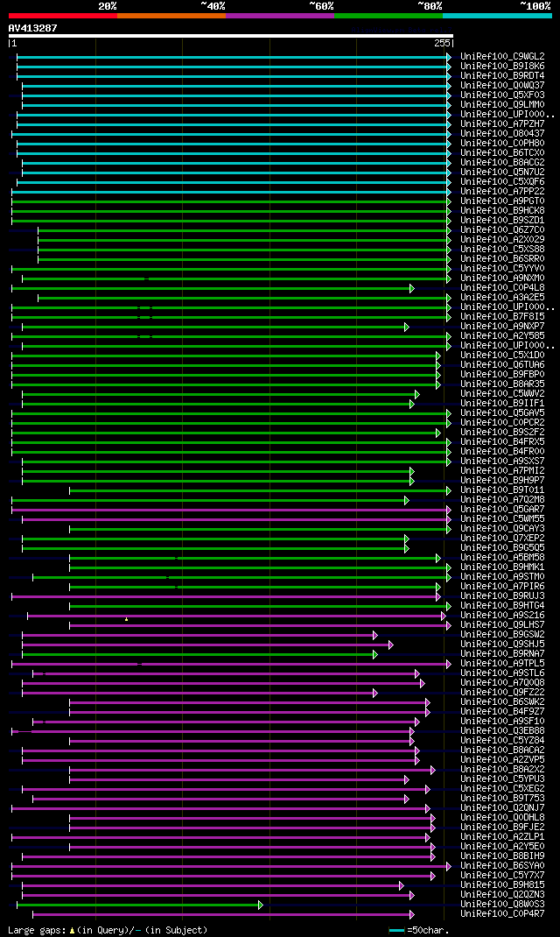Open the UniRef100_B9RDT4 hit label
The height and width of the screenshot is (937, 560).
pyautogui.click(x=502, y=76)
